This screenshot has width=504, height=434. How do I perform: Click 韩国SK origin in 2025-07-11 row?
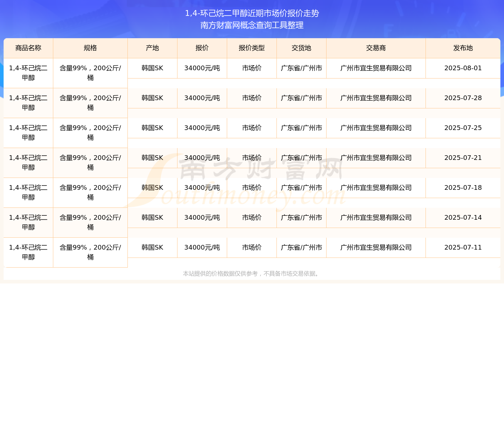pyautogui.click(x=152, y=247)
